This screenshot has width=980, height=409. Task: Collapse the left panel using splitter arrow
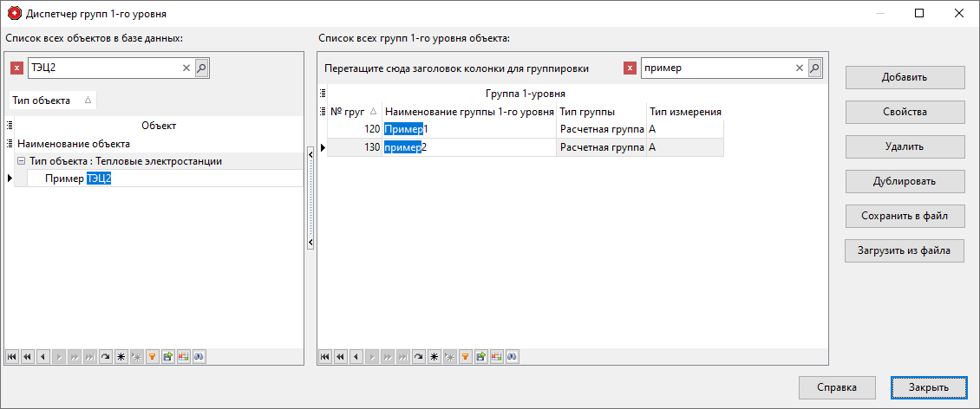pos(310,245)
